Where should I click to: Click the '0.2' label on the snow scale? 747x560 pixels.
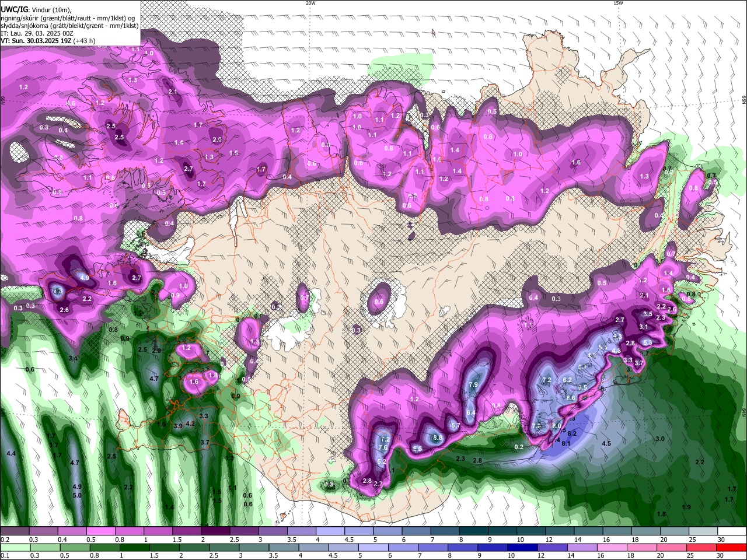tap(5, 540)
